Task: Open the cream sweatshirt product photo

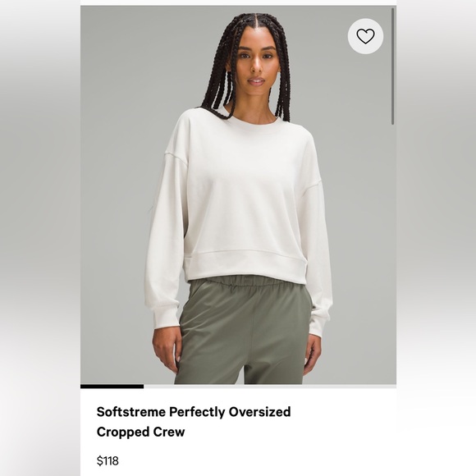Action: (238, 195)
